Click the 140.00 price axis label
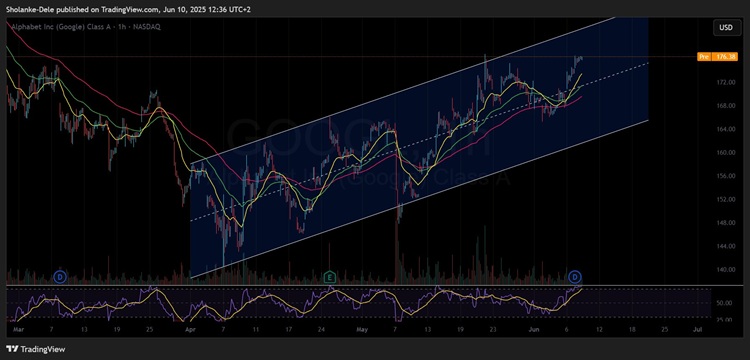This screenshot has height=360, width=750. [727, 270]
